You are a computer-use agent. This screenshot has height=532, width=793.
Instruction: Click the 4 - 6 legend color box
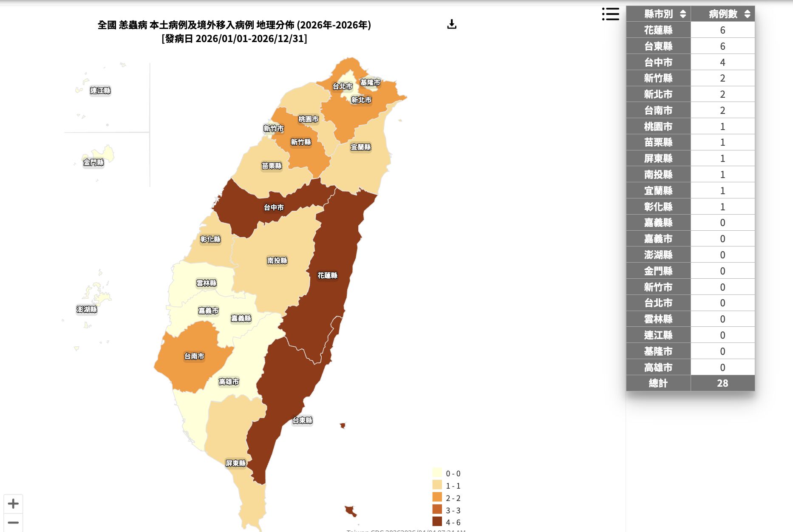[437, 522]
